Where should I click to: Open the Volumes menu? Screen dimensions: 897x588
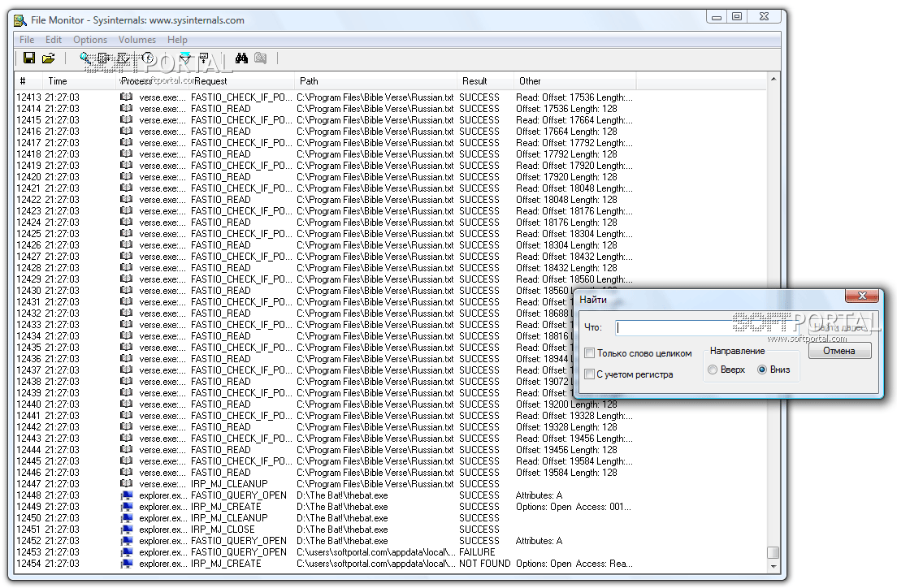[136, 40]
